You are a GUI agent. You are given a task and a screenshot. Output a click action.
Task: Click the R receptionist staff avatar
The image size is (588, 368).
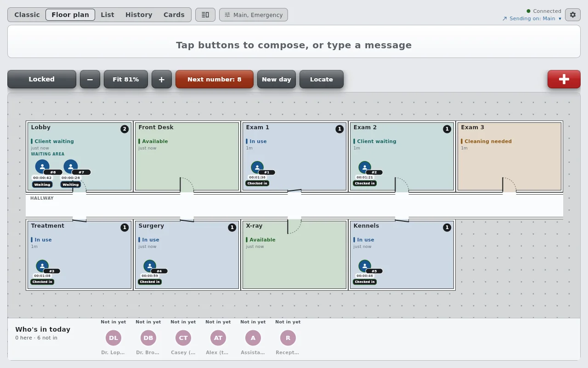coord(288,338)
